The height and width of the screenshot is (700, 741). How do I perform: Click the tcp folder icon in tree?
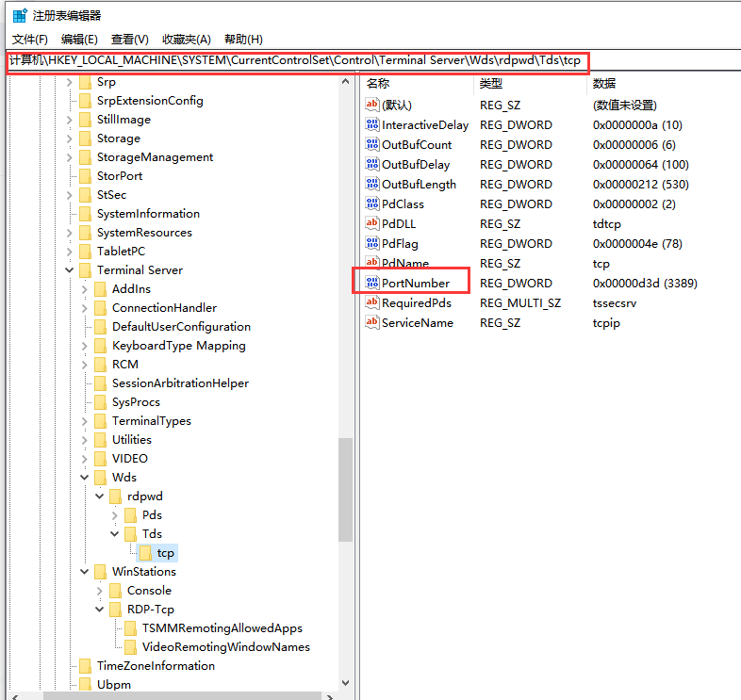click(145, 553)
